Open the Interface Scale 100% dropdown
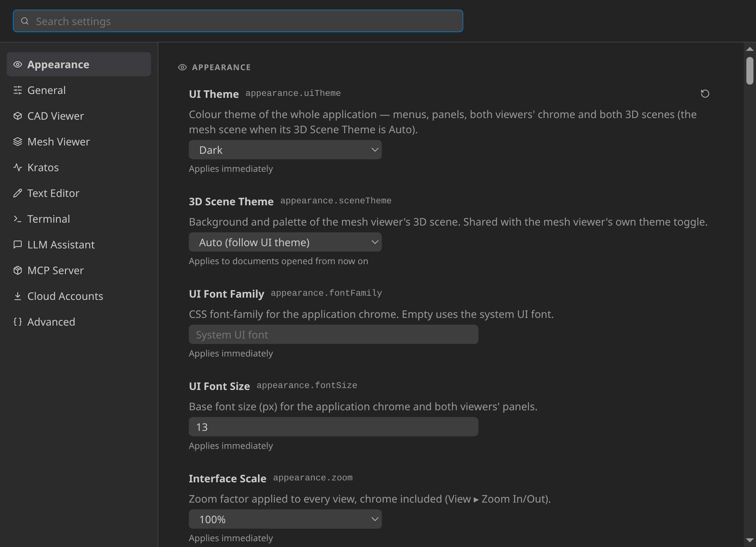The height and width of the screenshot is (547, 756). pos(285,519)
